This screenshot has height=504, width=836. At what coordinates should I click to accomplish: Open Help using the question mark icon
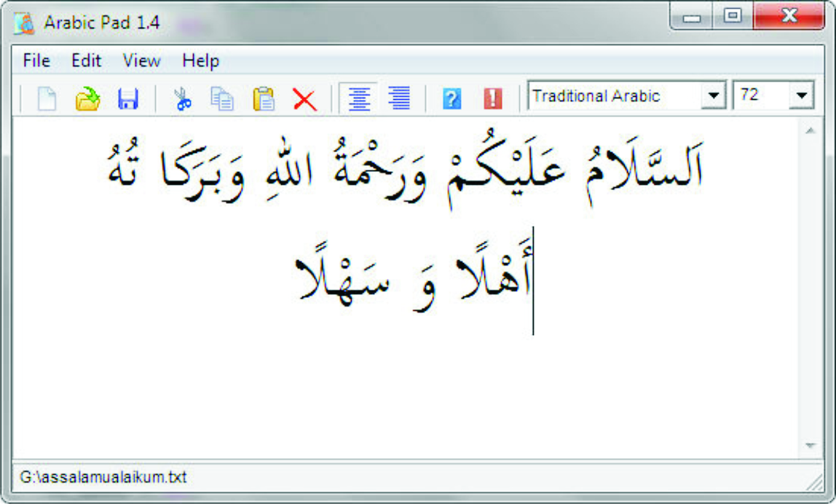(451, 98)
